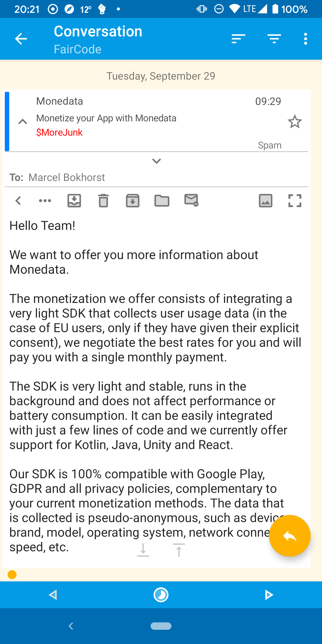Star the Monedata message

pyautogui.click(x=295, y=122)
